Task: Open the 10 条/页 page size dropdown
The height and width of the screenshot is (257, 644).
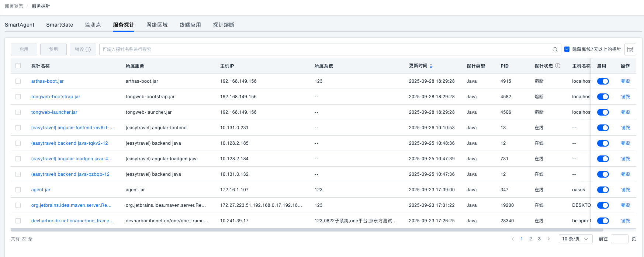Action: [575, 239]
